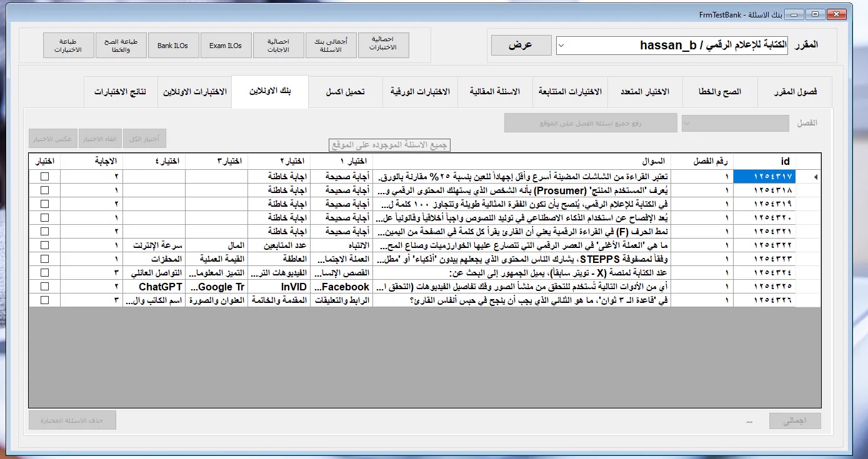This screenshot has height=459, width=868.
Task: Tick the checkbox for question ١٢٥٤٣٢٣
Action: coord(44,259)
